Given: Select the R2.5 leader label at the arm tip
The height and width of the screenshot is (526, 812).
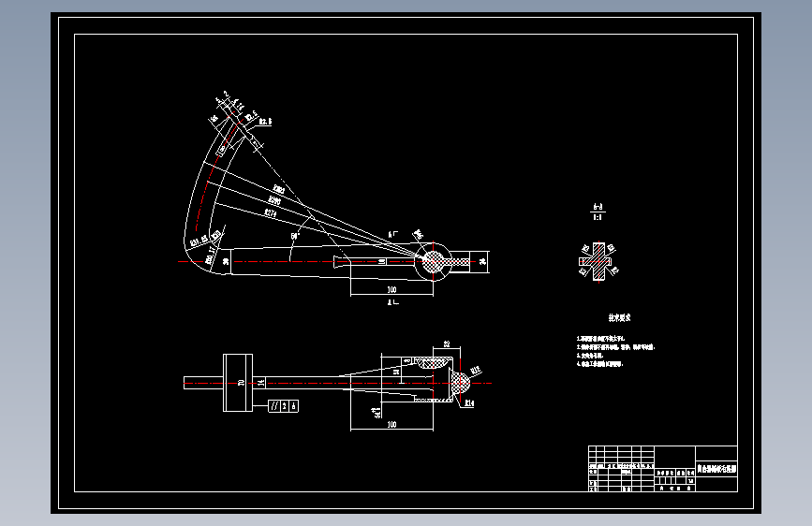Looking at the screenshot, I should pos(265,122).
